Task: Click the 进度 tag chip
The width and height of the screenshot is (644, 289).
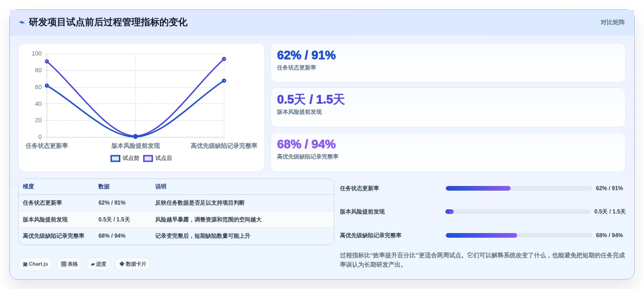Action: (x=98, y=264)
